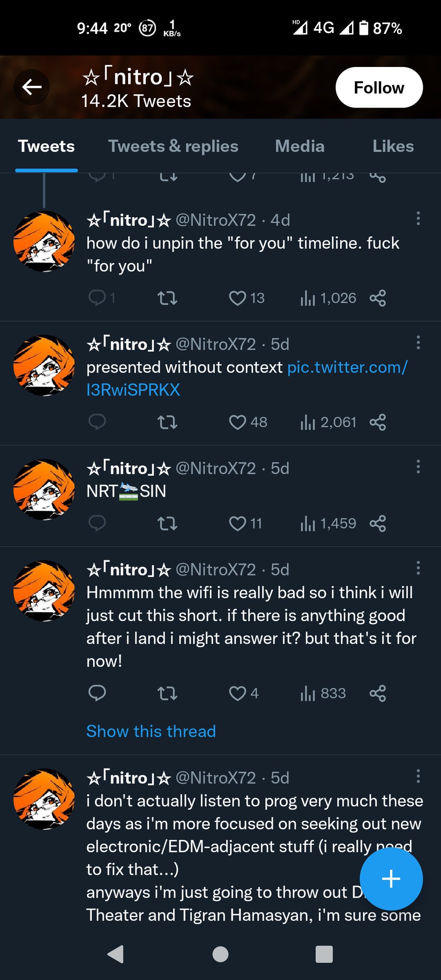The image size is (441, 980).
Task: Reply to the NRT SIN tweet
Action: tap(97, 523)
